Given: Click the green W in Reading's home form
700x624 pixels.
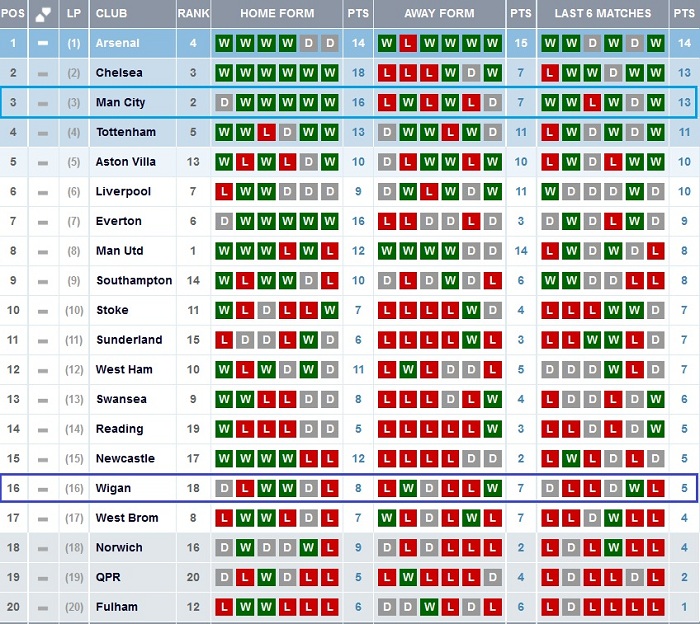Looking at the screenshot, I should [x=224, y=429].
